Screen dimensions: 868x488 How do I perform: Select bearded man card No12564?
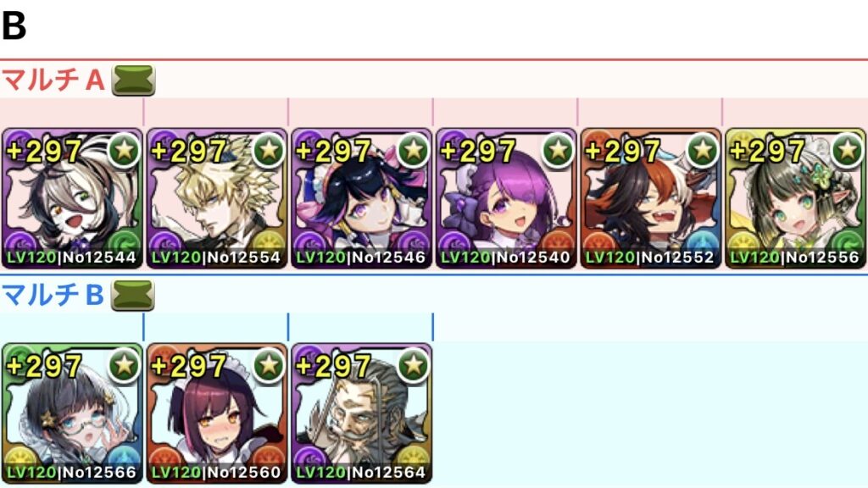point(361,413)
